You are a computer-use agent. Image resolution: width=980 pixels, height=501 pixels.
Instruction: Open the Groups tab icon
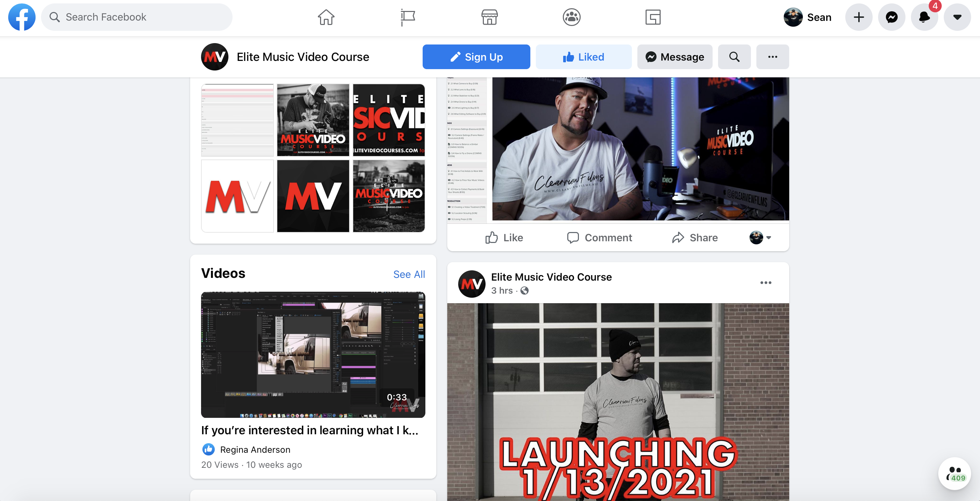point(571,17)
